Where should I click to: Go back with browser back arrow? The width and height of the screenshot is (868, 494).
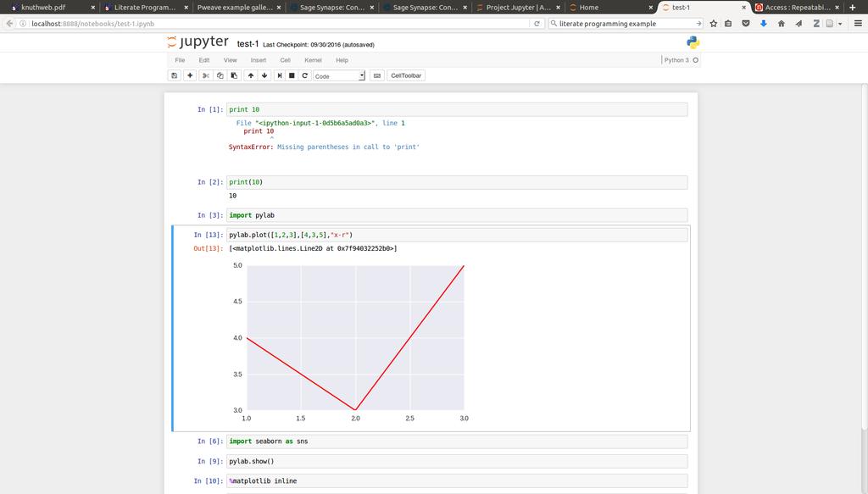coord(9,24)
